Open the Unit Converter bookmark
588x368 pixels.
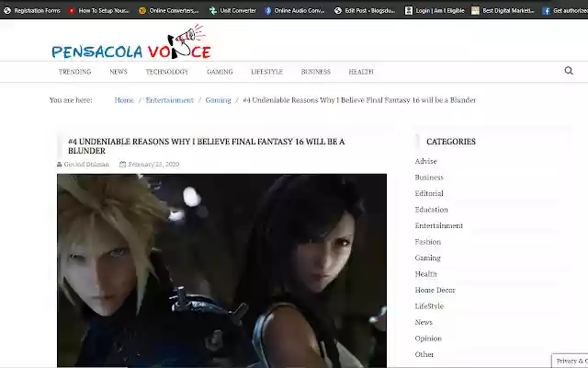point(232,10)
